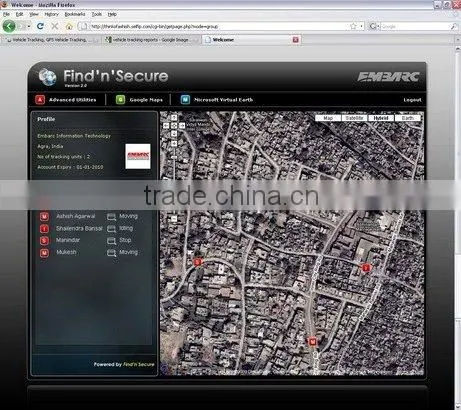The width and height of the screenshot is (461, 410).
Task: Go to home page via house icon
Action: pos(69,26)
